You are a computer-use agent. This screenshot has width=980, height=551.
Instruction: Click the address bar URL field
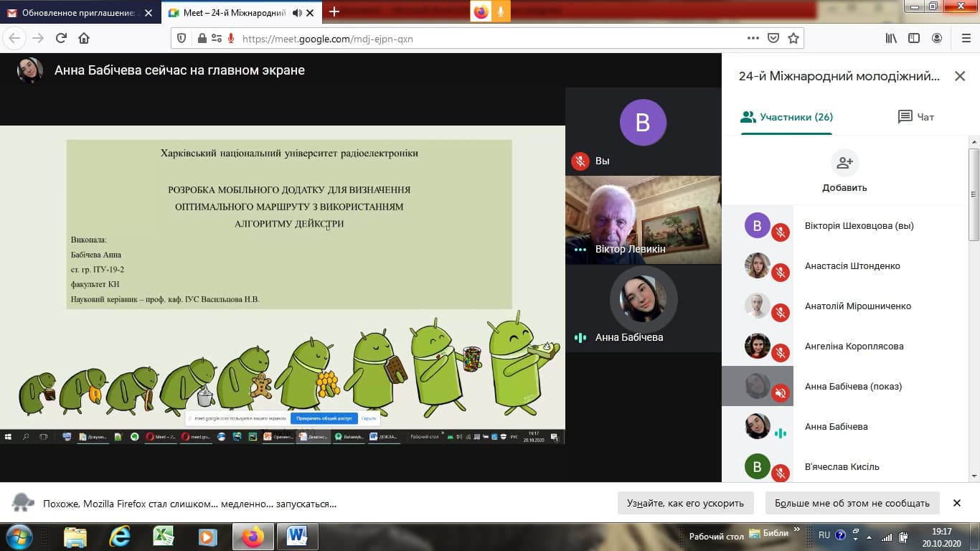pyautogui.click(x=488, y=39)
